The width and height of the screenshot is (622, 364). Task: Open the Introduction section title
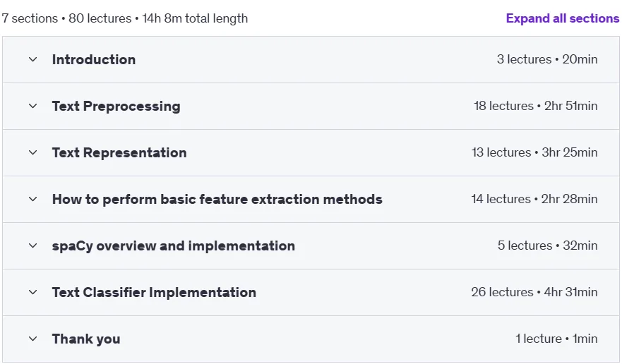point(94,59)
